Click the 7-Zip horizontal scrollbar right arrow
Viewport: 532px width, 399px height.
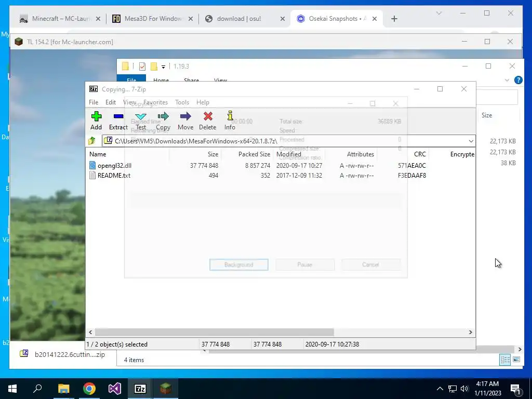click(x=470, y=332)
